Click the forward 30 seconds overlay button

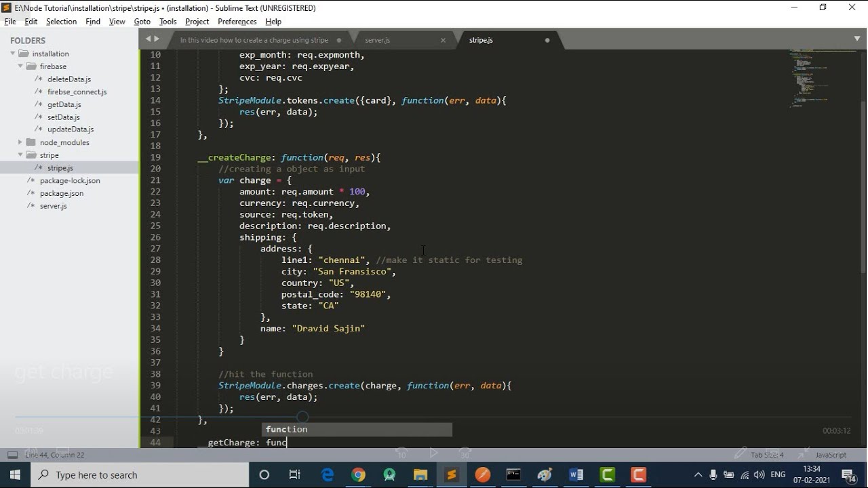coord(465,453)
